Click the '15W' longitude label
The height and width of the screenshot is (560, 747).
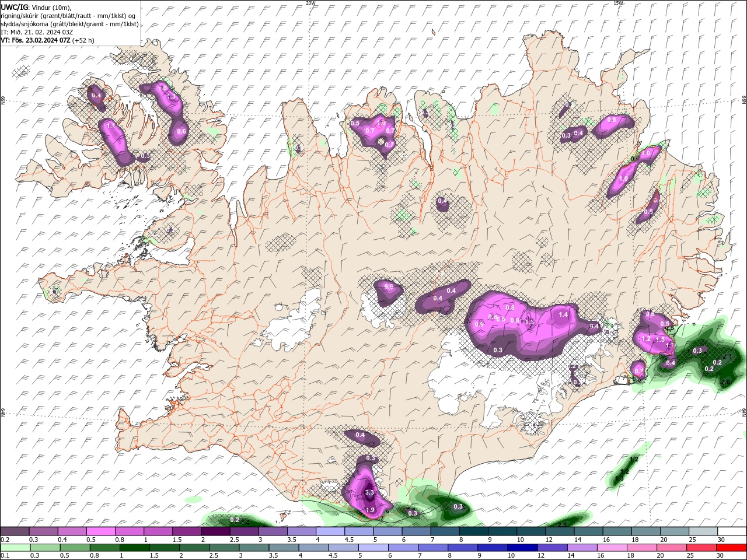coord(619,3)
